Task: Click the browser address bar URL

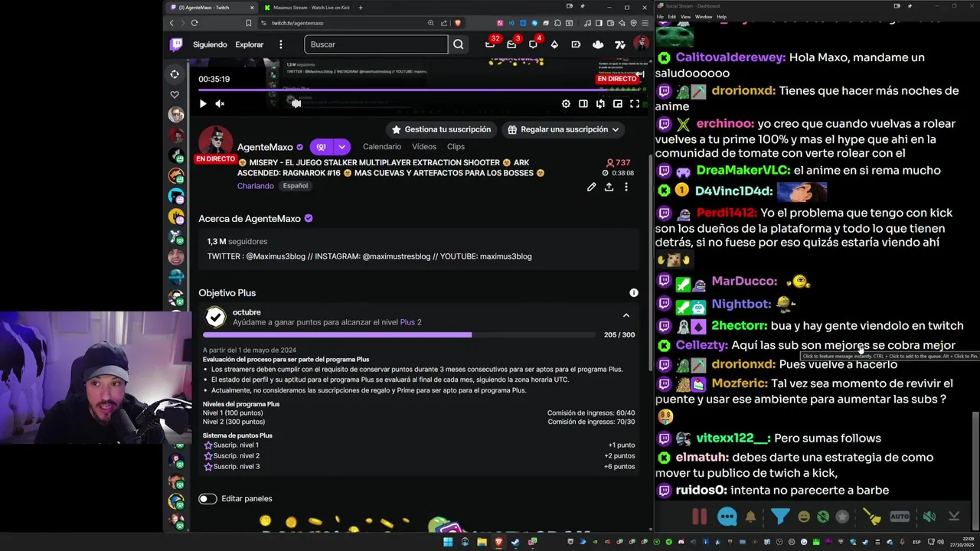Action: 298,23
